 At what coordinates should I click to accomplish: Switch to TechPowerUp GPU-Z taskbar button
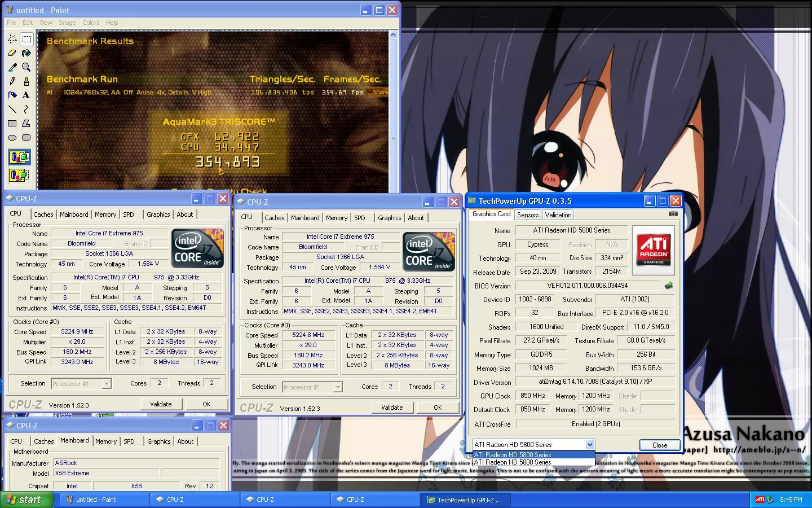(x=466, y=500)
